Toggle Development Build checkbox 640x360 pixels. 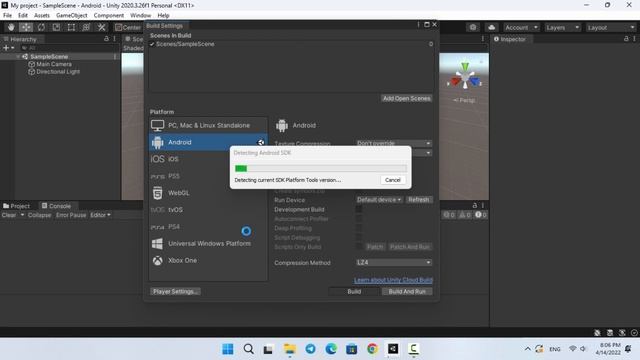point(359,209)
